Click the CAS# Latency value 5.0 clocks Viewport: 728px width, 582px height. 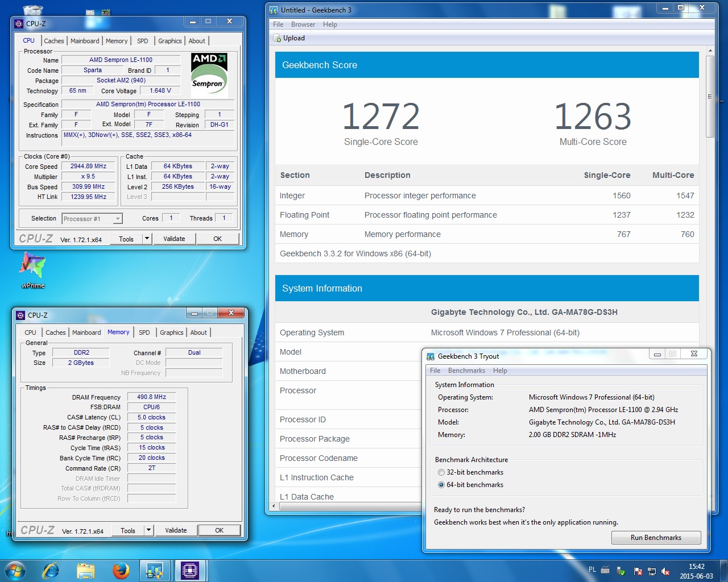click(151, 417)
